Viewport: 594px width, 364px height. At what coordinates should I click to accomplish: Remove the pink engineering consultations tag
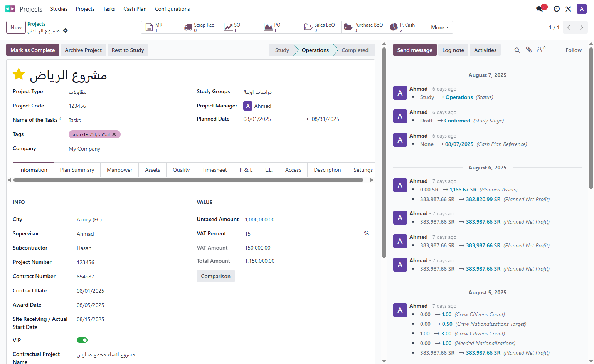click(x=114, y=134)
